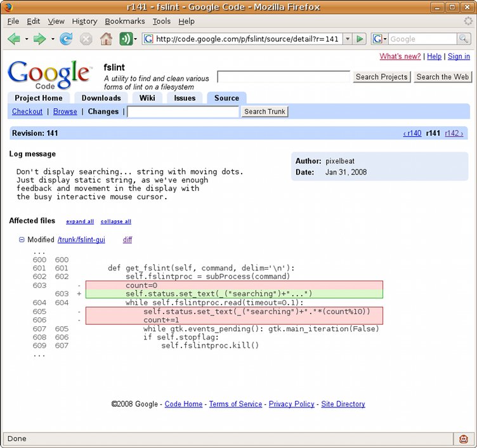Viewport: 477px width, 448px height.
Task: Open the diff link for fslint-gui
Action: (127, 240)
